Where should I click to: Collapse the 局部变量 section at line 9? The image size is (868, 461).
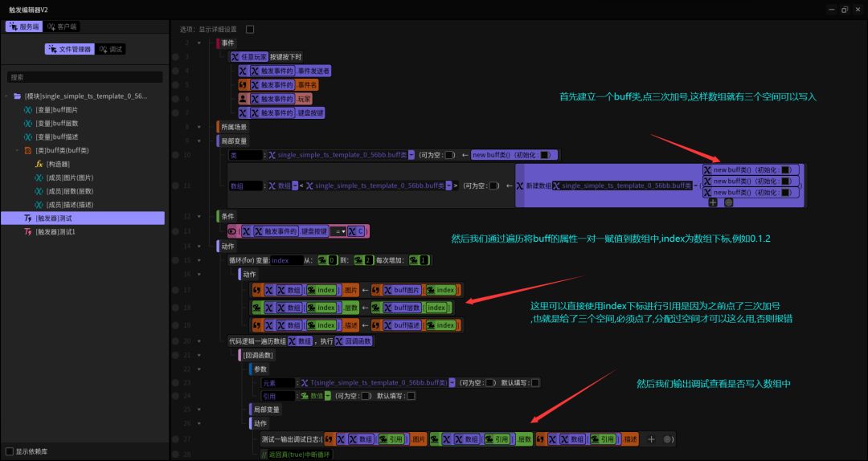[199, 141]
